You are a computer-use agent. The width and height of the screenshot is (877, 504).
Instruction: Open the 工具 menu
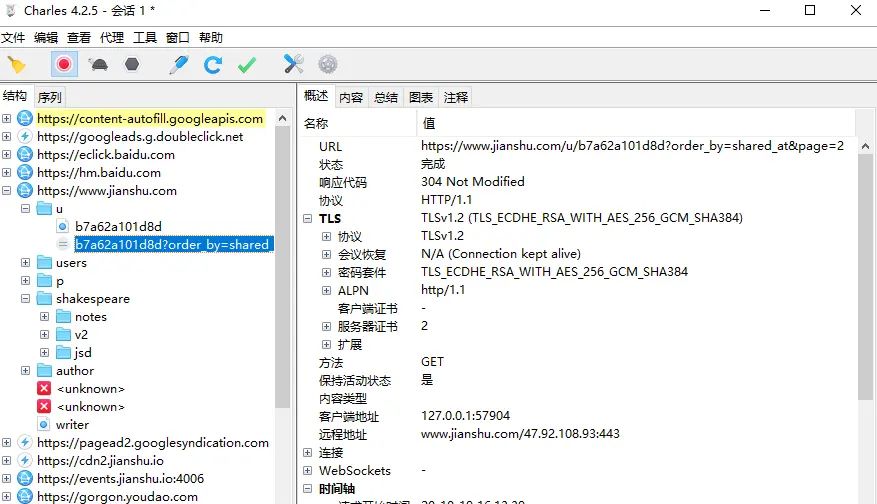click(x=145, y=37)
